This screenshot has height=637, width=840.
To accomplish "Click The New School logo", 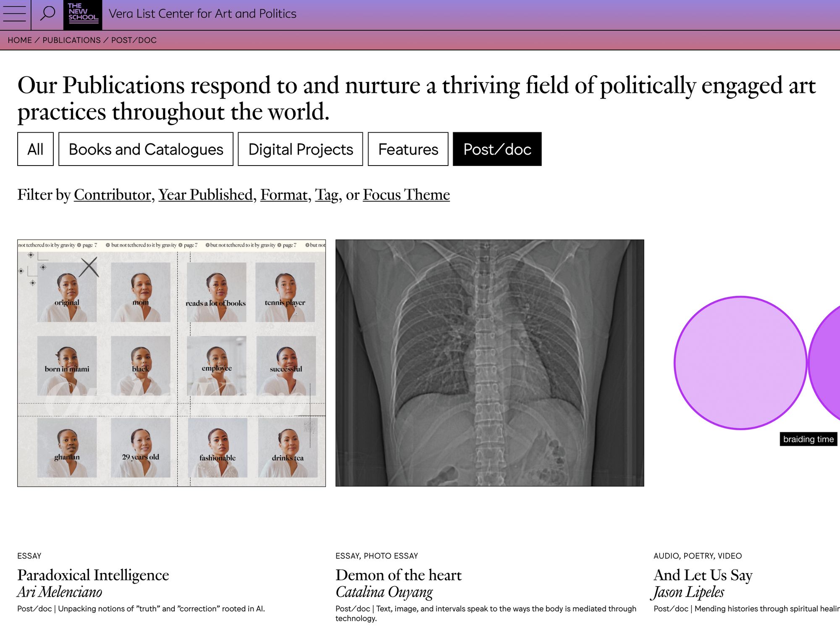I will click(83, 15).
